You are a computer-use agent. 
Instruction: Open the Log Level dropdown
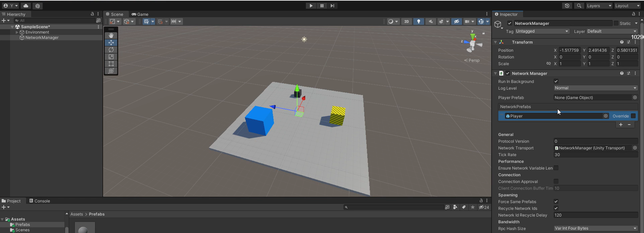[595, 88]
